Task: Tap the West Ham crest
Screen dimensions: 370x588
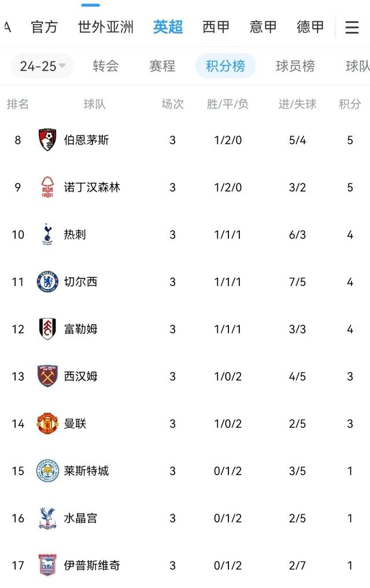Action: click(x=47, y=376)
